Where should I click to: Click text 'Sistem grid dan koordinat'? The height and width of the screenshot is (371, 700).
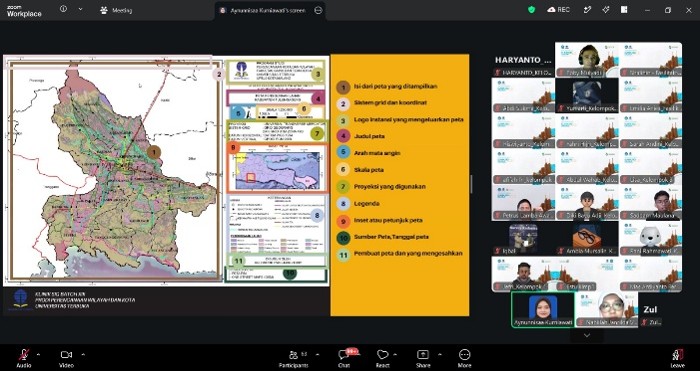(x=390, y=103)
